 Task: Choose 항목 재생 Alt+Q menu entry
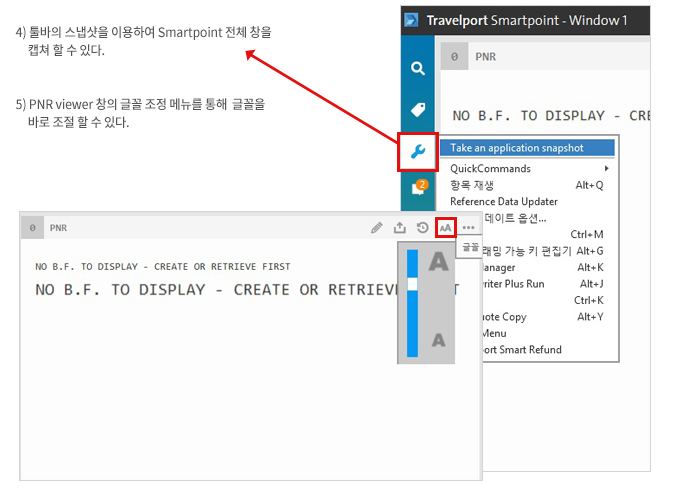[x=527, y=185]
